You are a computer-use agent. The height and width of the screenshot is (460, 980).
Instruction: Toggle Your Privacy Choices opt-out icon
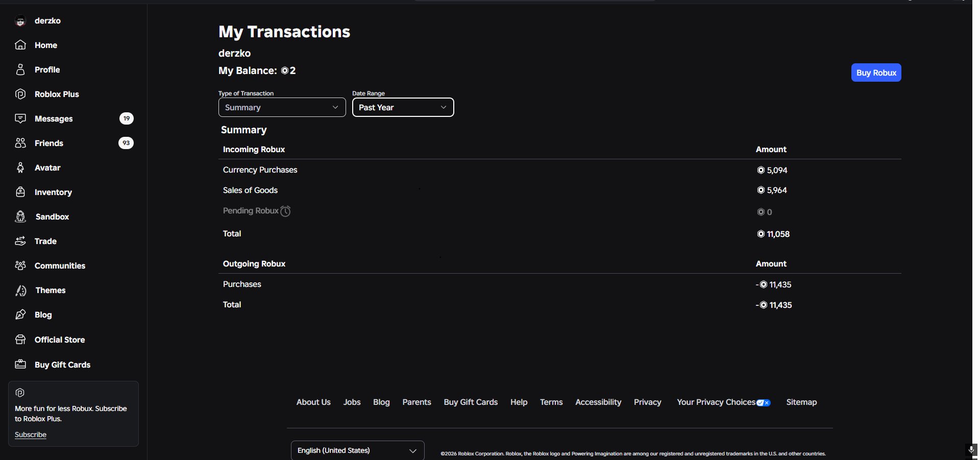tap(764, 403)
